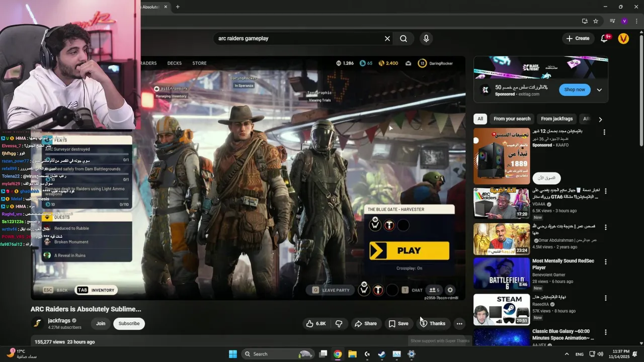Image resolution: width=644 pixels, height=362 pixels.
Task: Send Thanks to the creator
Action: [432, 324]
